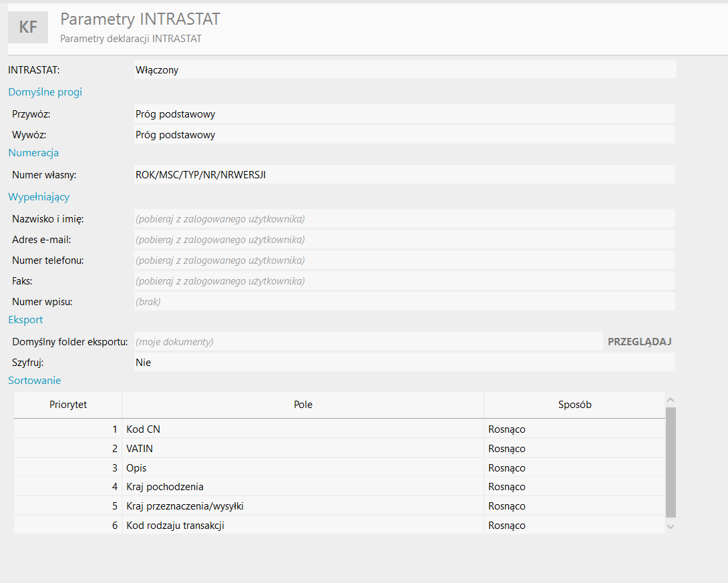This screenshot has width=728, height=583.
Task: Open the INTRASTAT Włączony field
Action: [x=405, y=69]
